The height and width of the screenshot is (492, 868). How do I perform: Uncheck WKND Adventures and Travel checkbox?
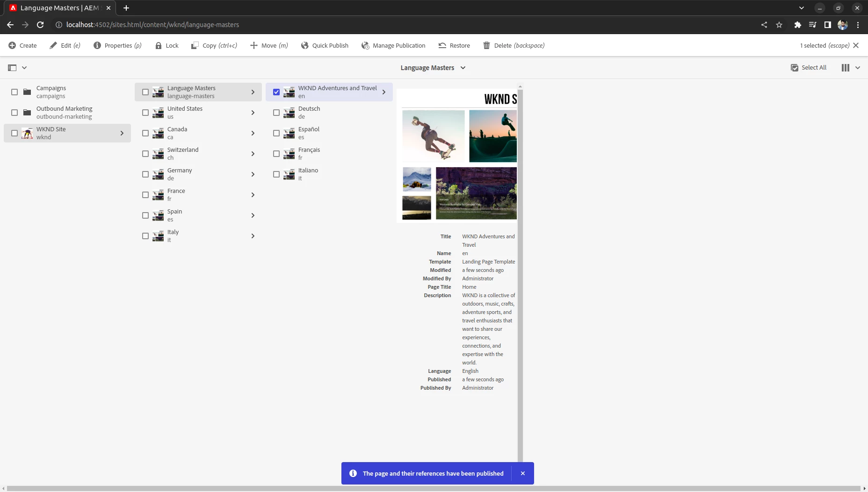click(276, 92)
